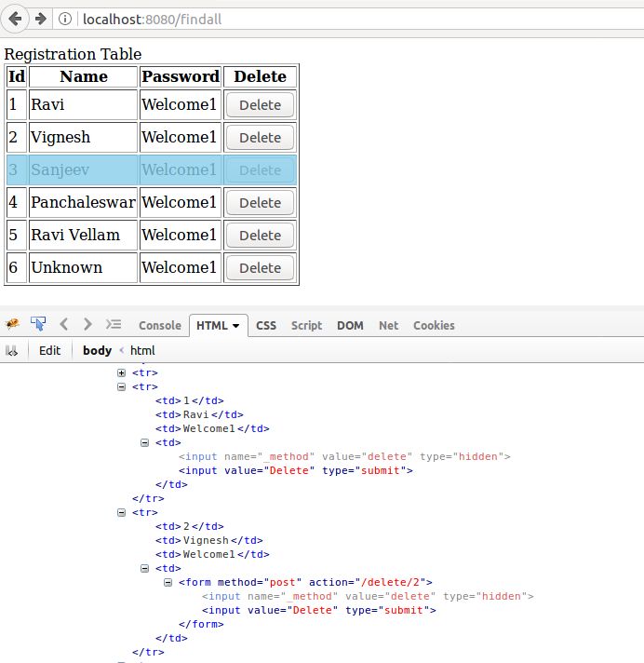Click the break-on-mutate icon left of Edit
Viewport: 644px width, 663px height.
tap(12, 350)
